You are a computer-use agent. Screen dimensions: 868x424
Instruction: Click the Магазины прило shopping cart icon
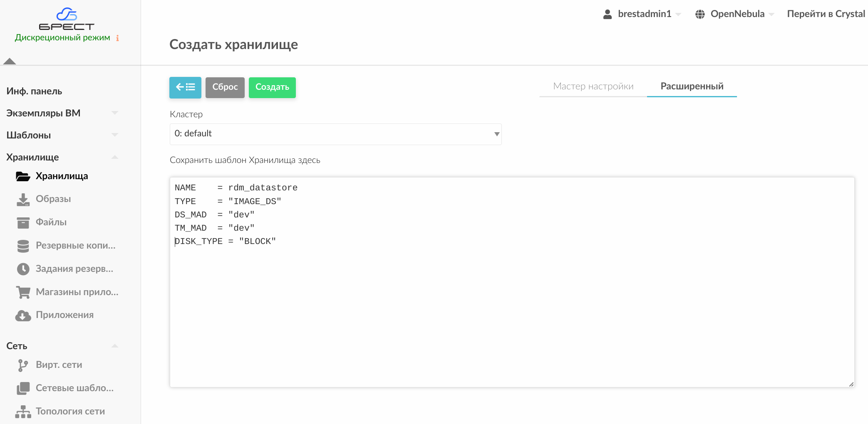23,292
